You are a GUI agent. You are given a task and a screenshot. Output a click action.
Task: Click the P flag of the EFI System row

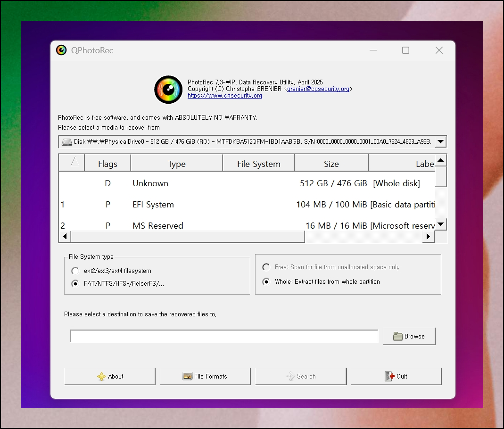pyautogui.click(x=108, y=205)
